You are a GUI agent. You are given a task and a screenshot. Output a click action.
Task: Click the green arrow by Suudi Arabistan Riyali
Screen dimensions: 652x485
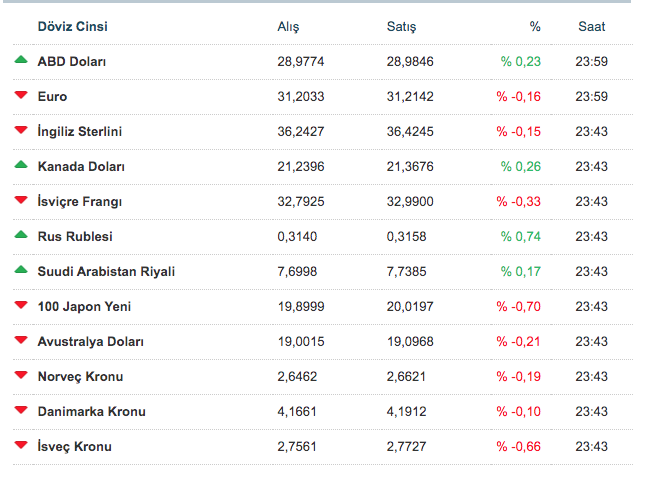click(21, 270)
